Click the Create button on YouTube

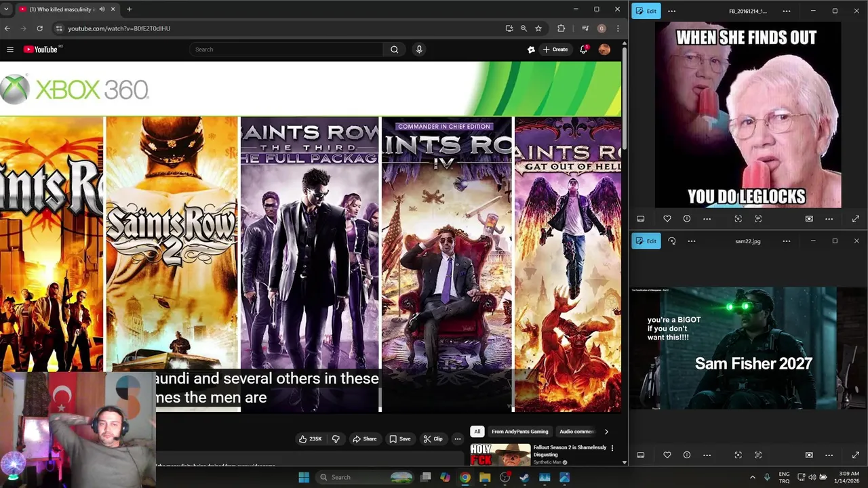(x=555, y=49)
